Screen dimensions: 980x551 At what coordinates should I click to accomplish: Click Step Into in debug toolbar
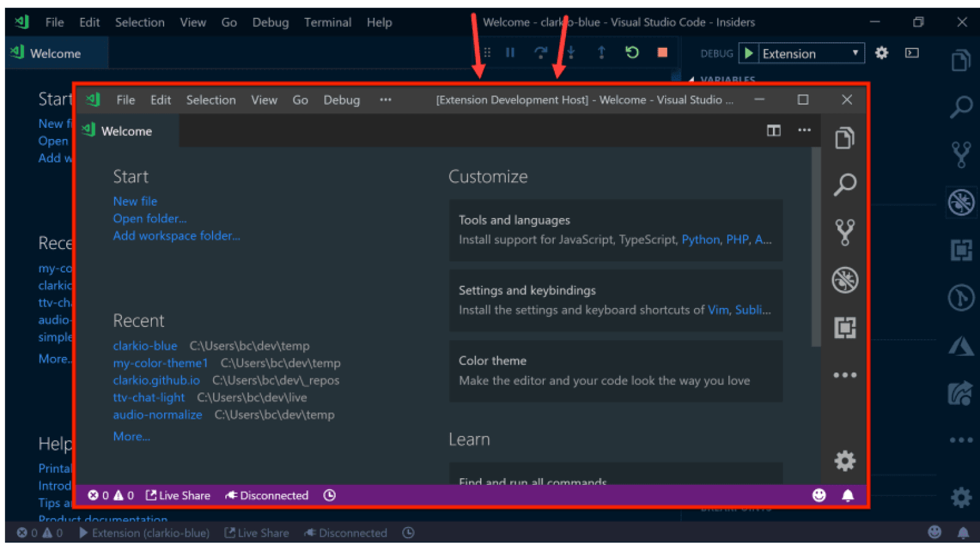pos(571,53)
